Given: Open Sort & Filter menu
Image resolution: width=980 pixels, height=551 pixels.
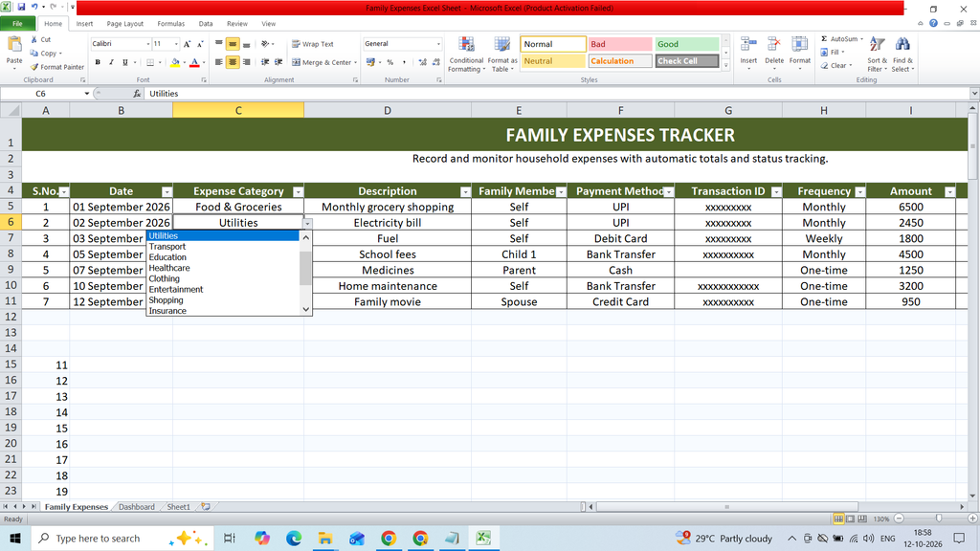Looking at the screenshot, I should [x=877, y=55].
